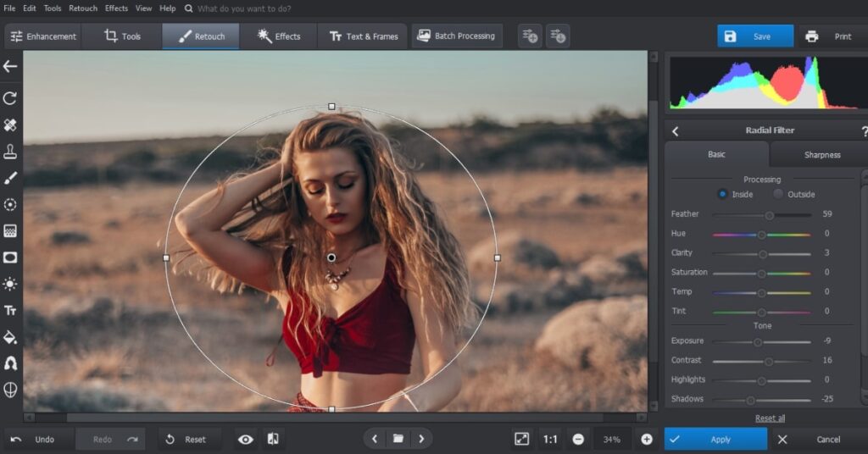The width and height of the screenshot is (868, 454).
Task: Open the File menu
Action: coord(9,8)
